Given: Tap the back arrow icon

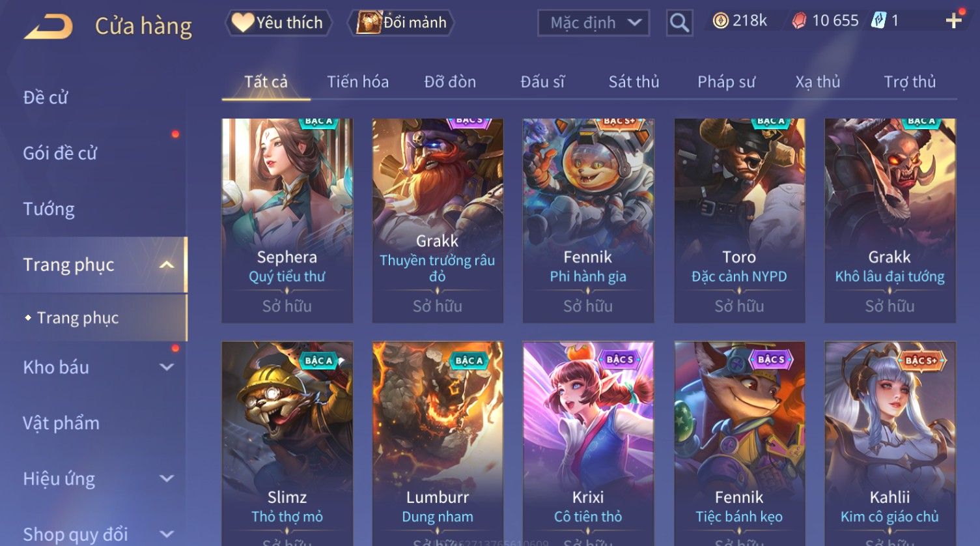Looking at the screenshot, I should [x=48, y=27].
